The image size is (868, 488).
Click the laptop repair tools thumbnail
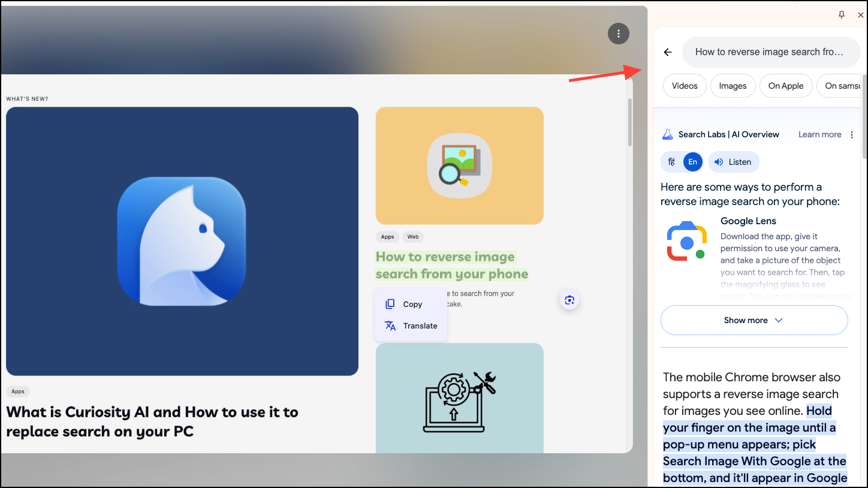460,398
